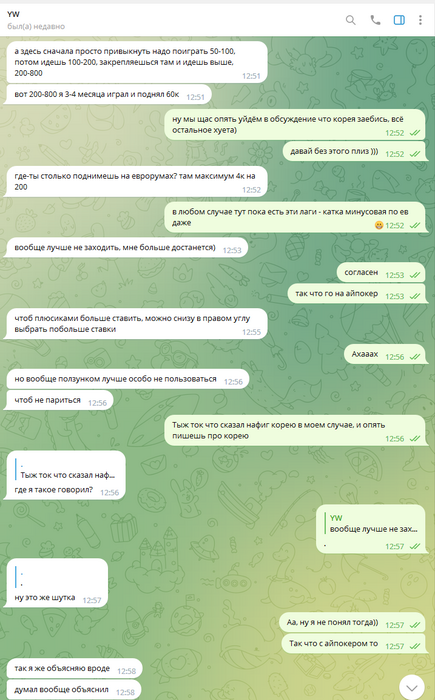Click read checkmarks on 'Аа, ну я не понял тогда))'
The width and height of the screenshot is (435, 700).
[415, 625]
